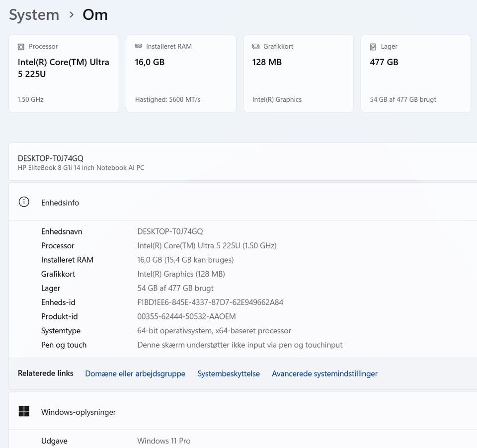Click the Enheds-id row label
Viewport: 477px width, 448px height.
pyautogui.click(x=59, y=302)
